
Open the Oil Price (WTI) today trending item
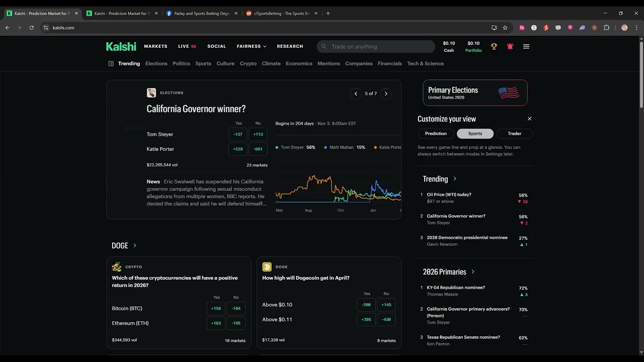click(x=474, y=198)
